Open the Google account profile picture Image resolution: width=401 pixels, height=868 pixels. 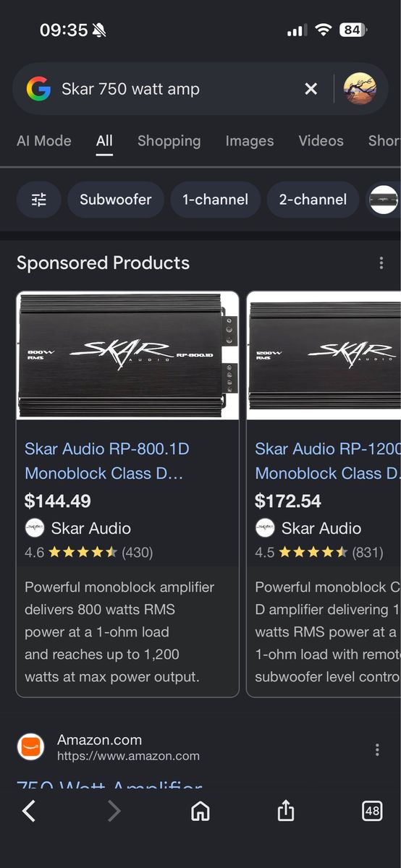(x=360, y=89)
